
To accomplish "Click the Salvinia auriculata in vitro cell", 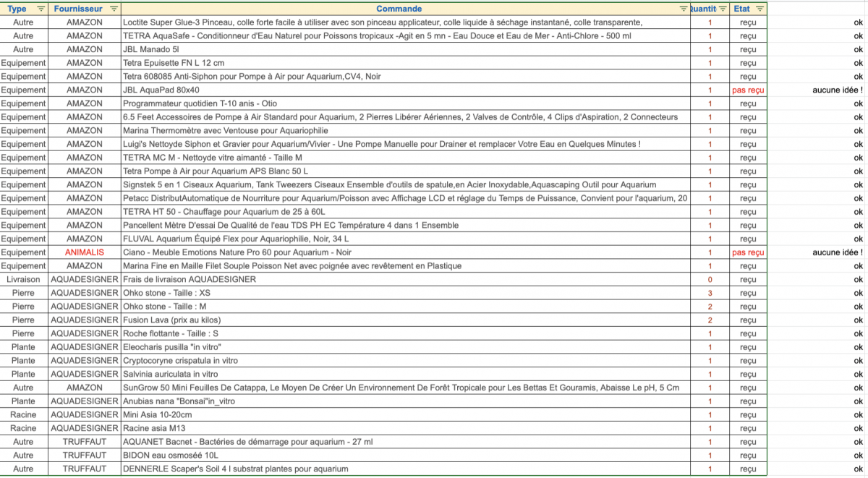I will [406, 374].
